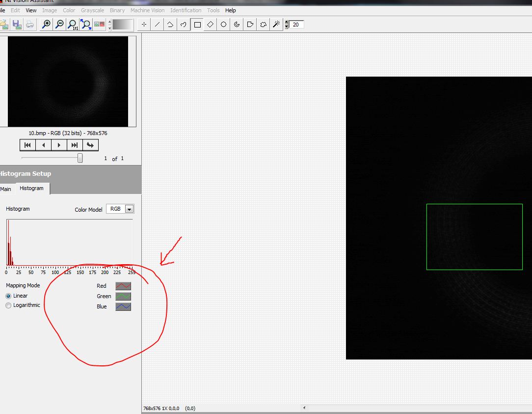
Task: Open image file from toolbar
Action: 4,25
